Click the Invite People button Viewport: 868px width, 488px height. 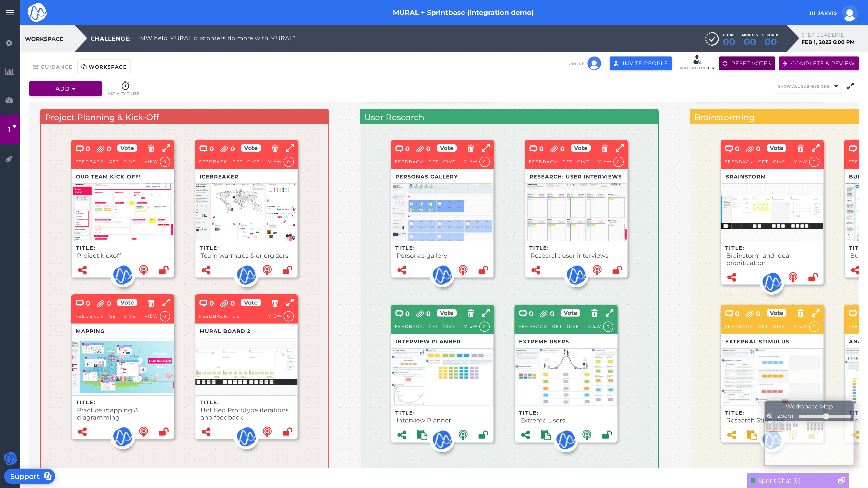tap(641, 63)
